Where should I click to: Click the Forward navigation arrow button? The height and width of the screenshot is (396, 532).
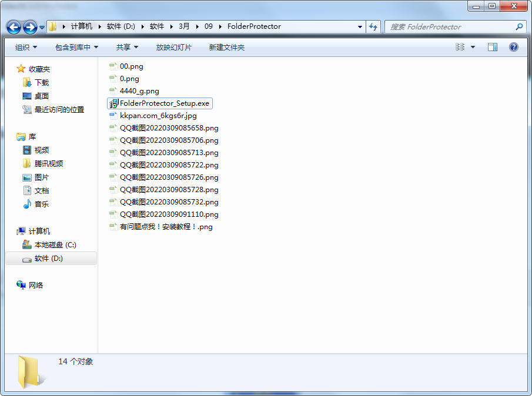(x=30, y=27)
